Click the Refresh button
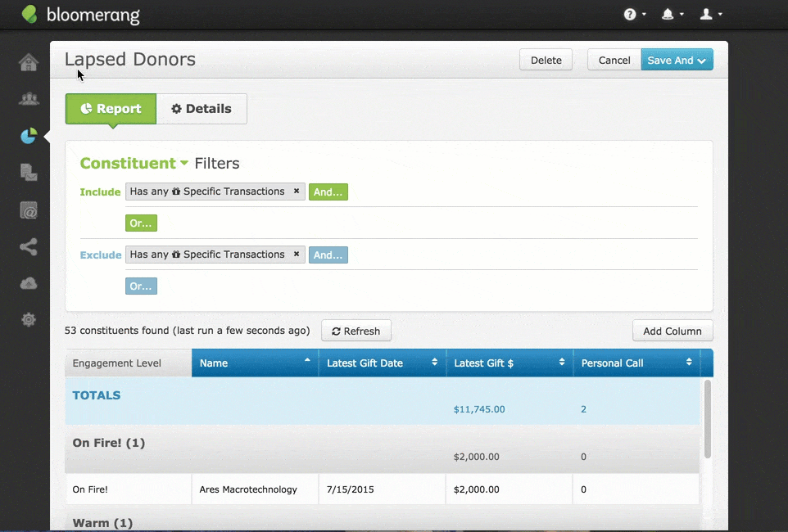The image size is (788, 532). tap(356, 331)
